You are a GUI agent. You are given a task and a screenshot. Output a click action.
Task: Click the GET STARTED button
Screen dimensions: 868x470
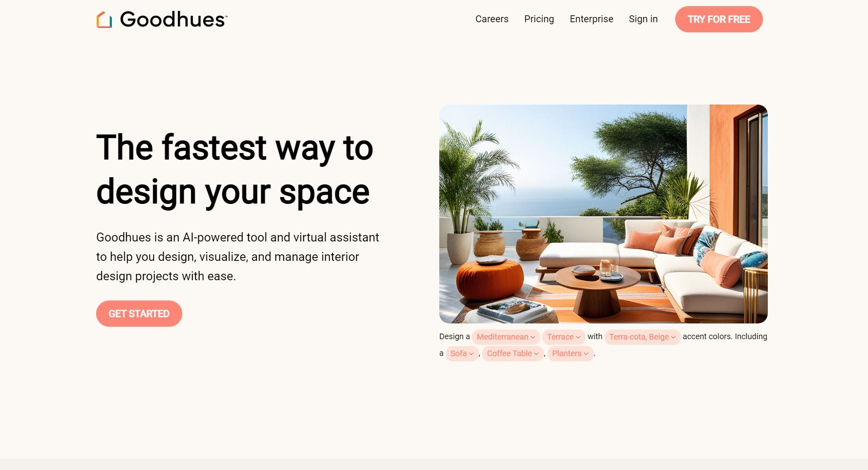pos(139,313)
